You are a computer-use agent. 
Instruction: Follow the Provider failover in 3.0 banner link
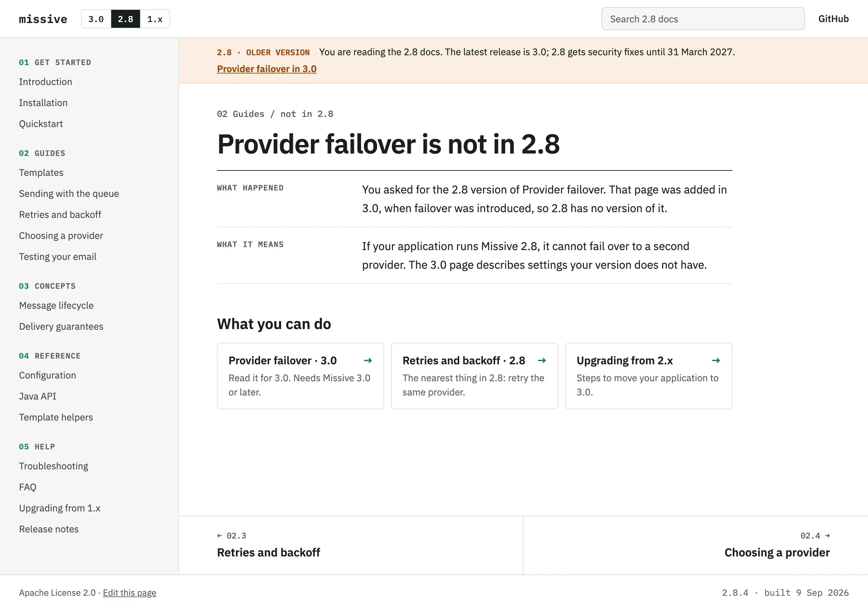pyautogui.click(x=267, y=69)
